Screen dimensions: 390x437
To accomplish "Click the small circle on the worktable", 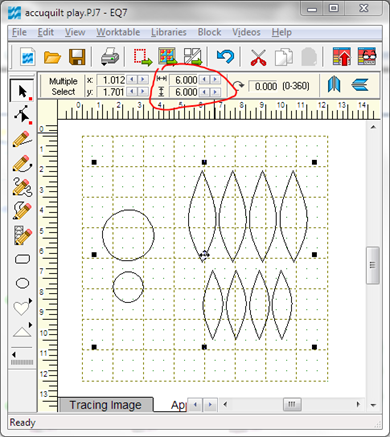I will pyautogui.click(x=128, y=287).
